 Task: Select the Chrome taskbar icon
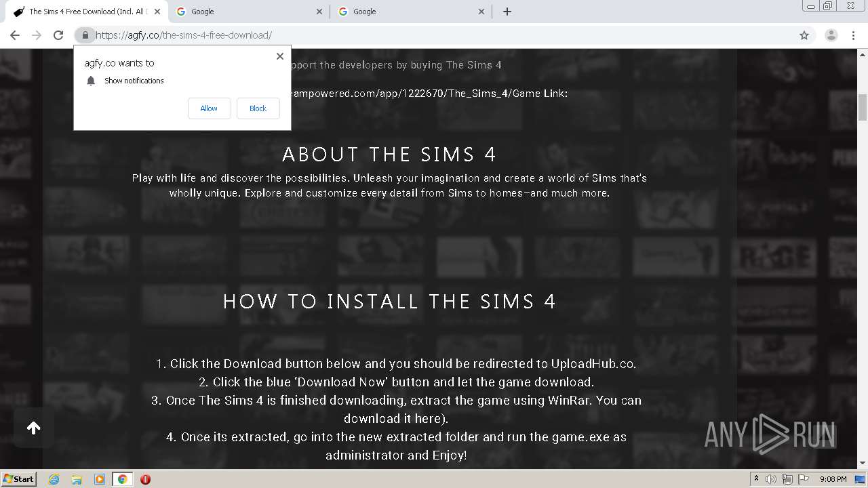click(x=122, y=479)
